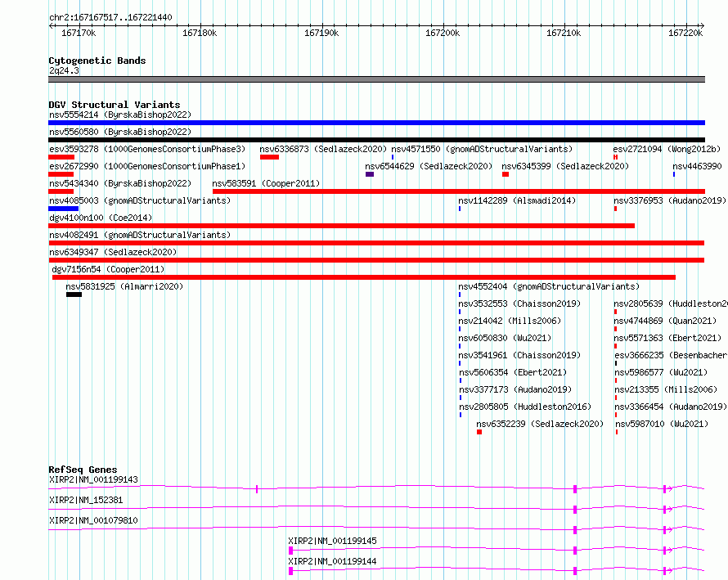Open nsv4085003 (gnomADStructuralVariants) label
Image resolution: width=728 pixels, height=580 pixels.
(140, 200)
